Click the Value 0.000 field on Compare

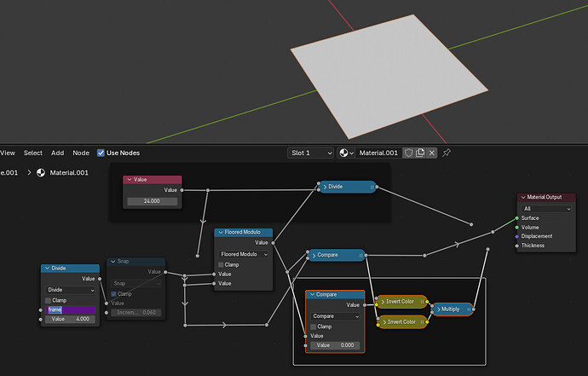tap(335, 345)
